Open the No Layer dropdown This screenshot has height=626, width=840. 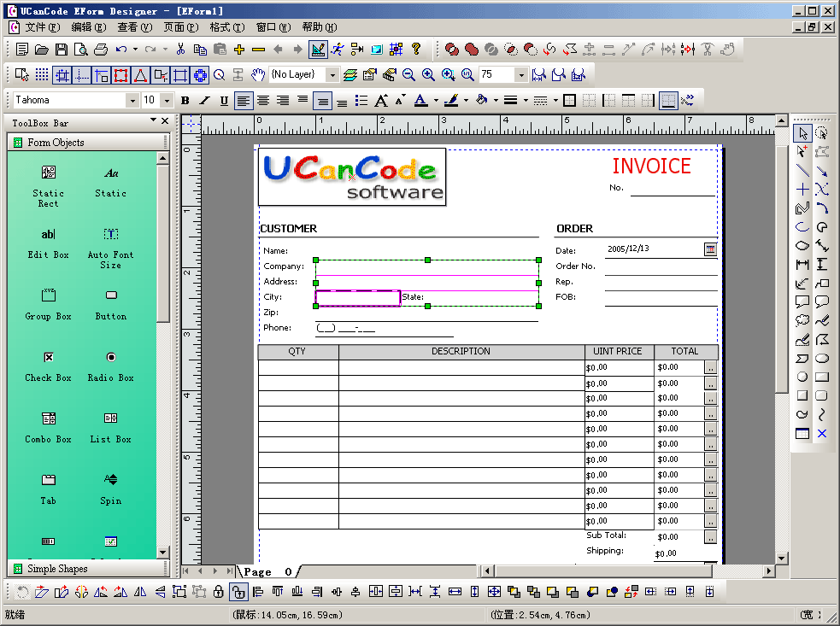pyautogui.click(x=332, y=75)
